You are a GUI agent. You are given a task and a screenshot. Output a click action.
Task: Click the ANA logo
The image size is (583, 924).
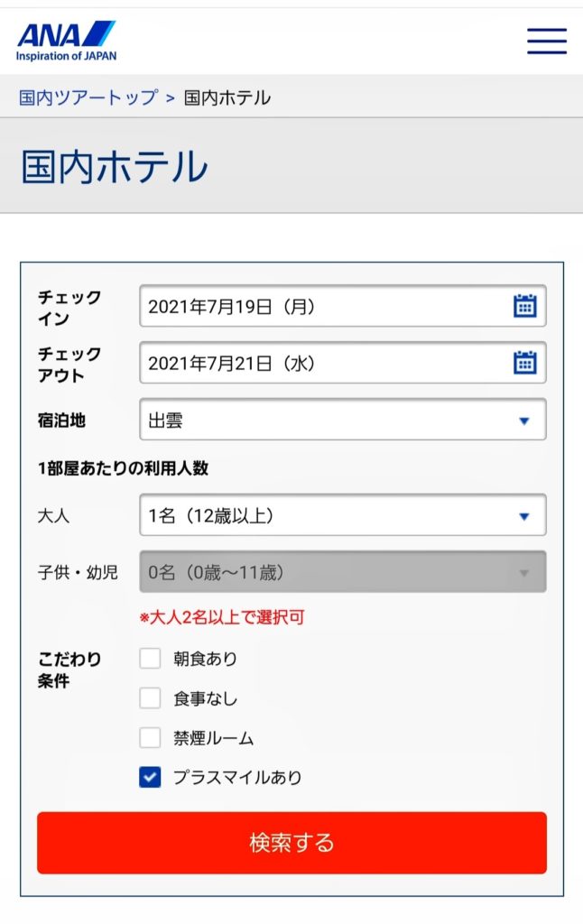click(x=66, y=41)
